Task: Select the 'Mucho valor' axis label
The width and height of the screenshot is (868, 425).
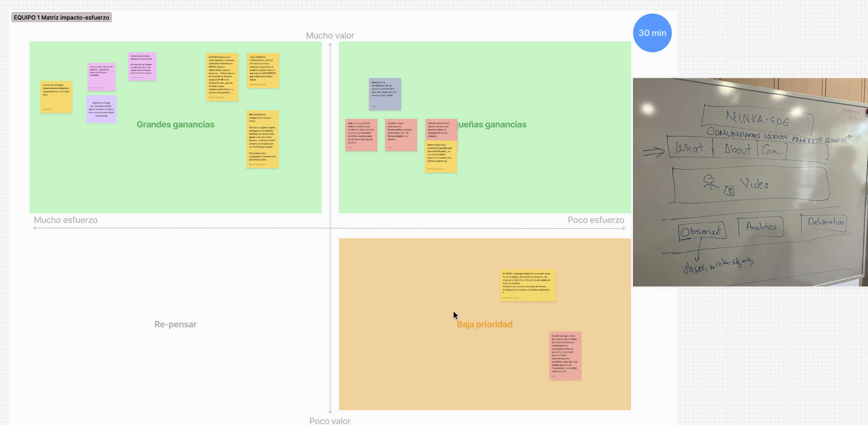Action: [330, 36]
